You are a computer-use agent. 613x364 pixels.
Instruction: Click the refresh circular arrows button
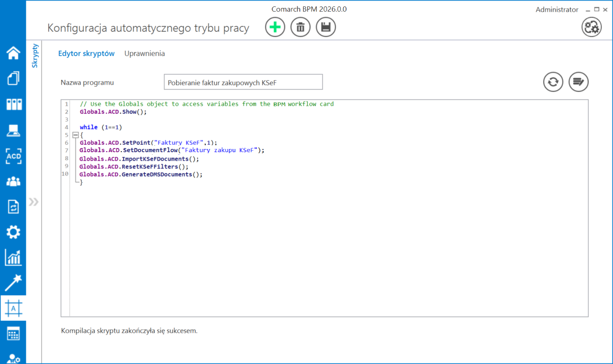point(553,82)
